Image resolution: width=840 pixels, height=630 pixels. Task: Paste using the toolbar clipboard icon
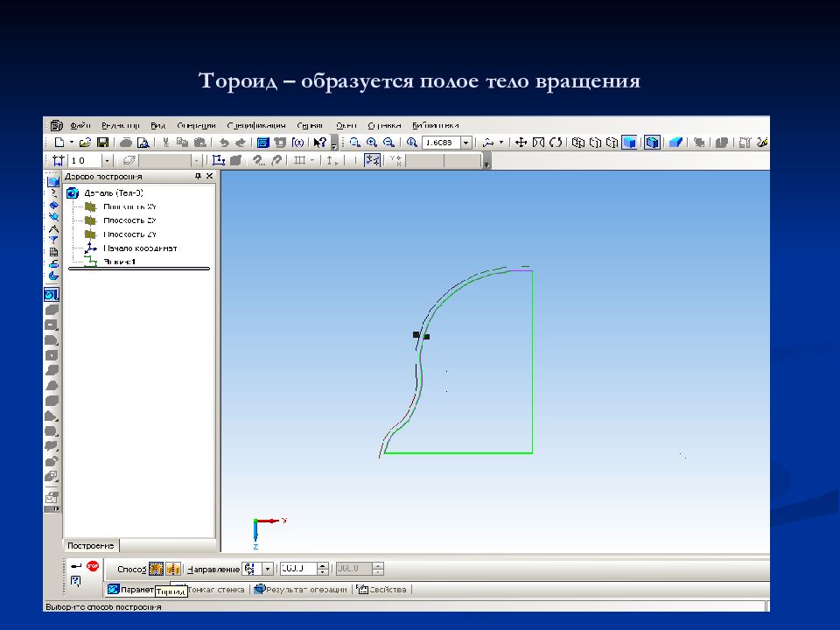pos(199,143)
